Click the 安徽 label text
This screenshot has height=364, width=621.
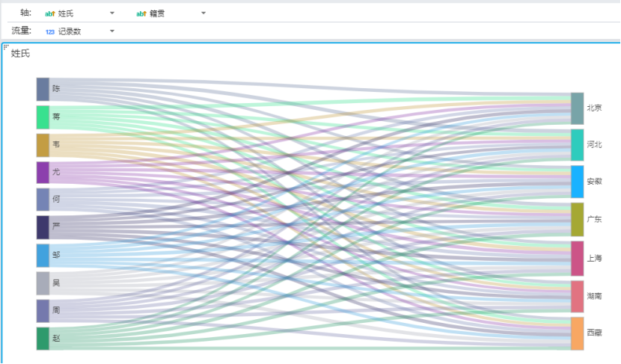pos(595,181)
